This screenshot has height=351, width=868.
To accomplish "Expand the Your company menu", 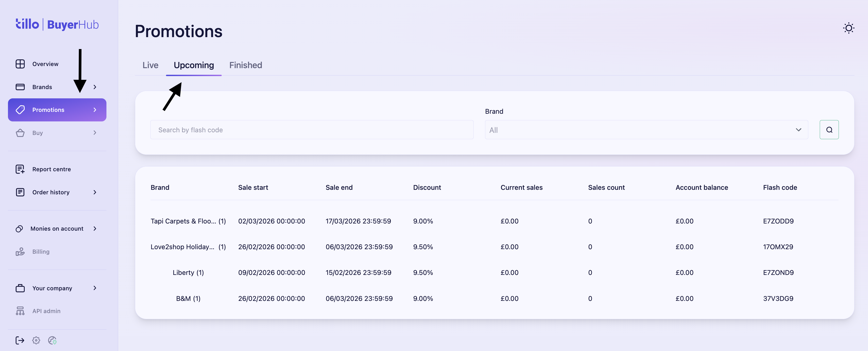I will pyautogui.click(x=95, y=288).
